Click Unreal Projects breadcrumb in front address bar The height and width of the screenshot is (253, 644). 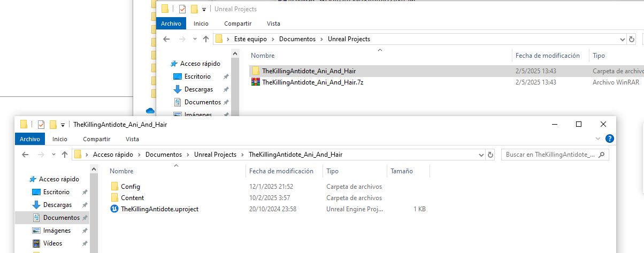pyautogui.click(x=216, y=155)
